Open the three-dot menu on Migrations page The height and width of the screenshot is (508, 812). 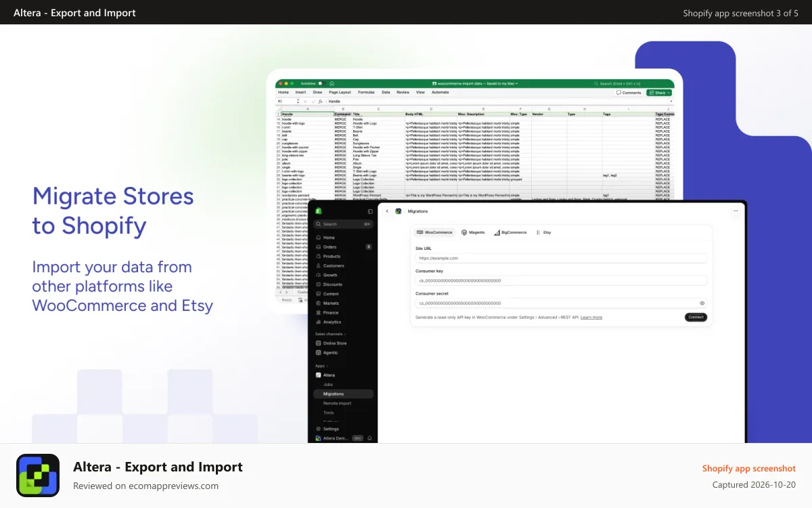[736, 211]
